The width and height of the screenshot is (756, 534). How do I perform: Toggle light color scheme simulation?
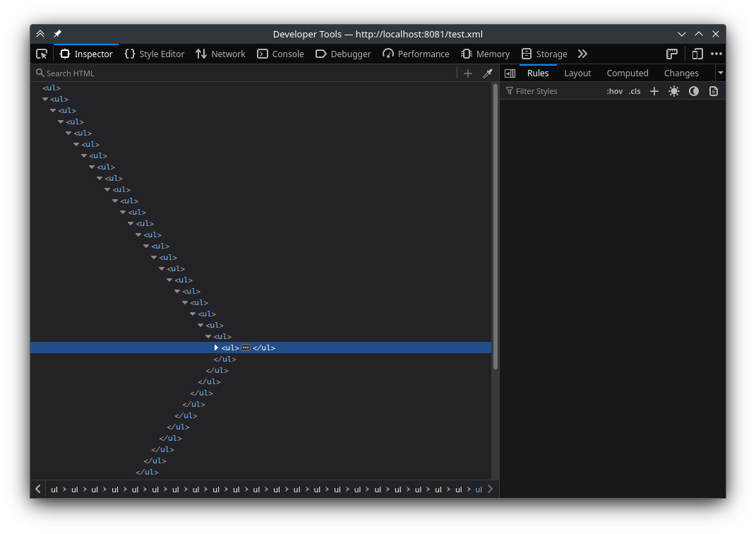pos(674,91)
